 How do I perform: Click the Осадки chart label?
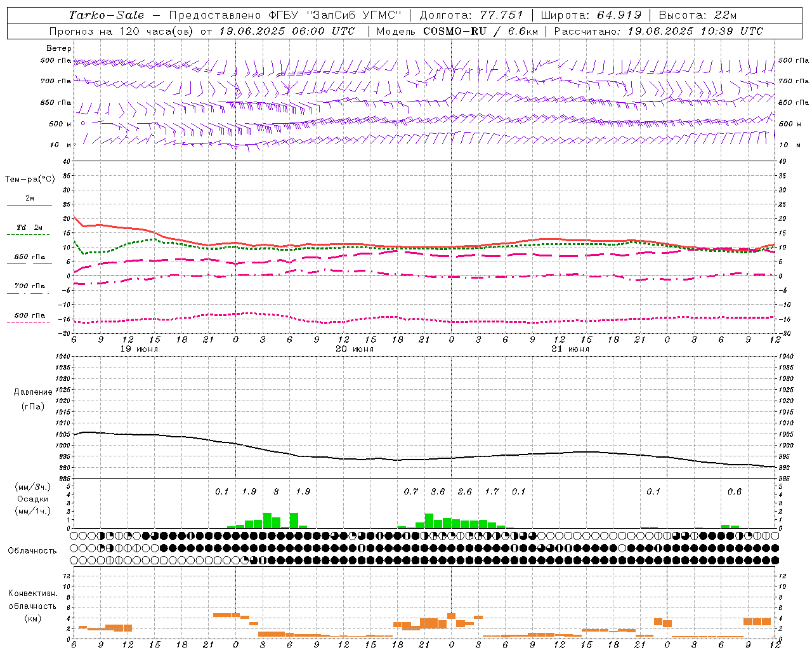(32, 500)
